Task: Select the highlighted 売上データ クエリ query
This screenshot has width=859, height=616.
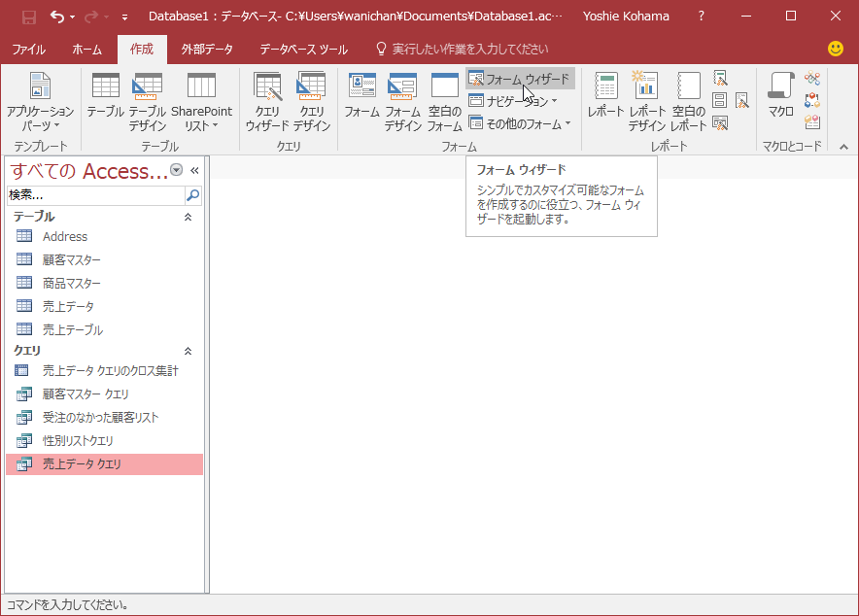Action: pyautogui.click(x=104, y=464)
